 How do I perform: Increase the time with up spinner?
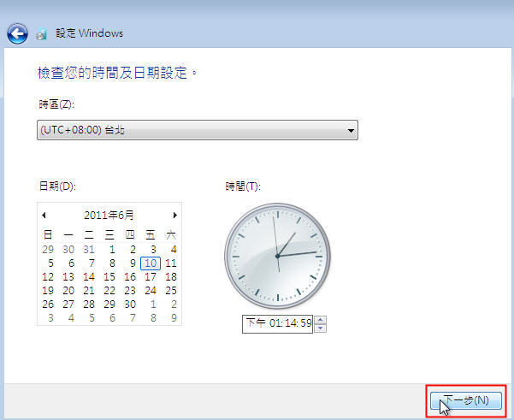pos(320,320)
